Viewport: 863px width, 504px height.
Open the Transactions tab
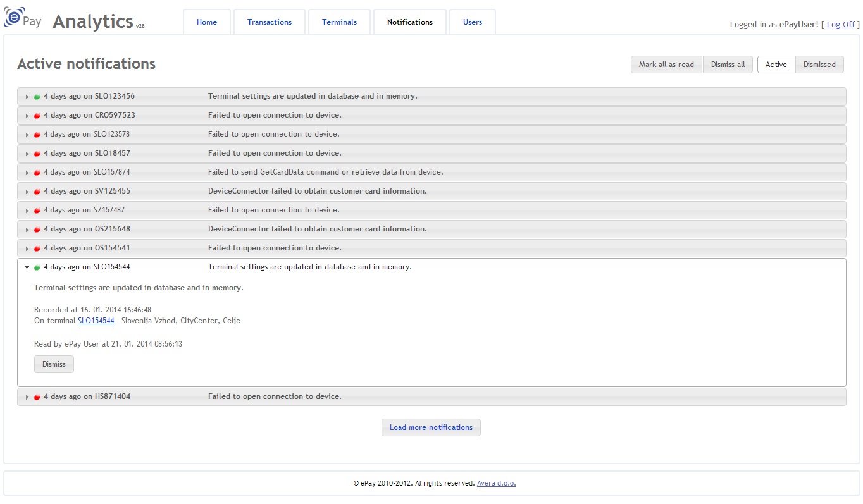(270, 22)
